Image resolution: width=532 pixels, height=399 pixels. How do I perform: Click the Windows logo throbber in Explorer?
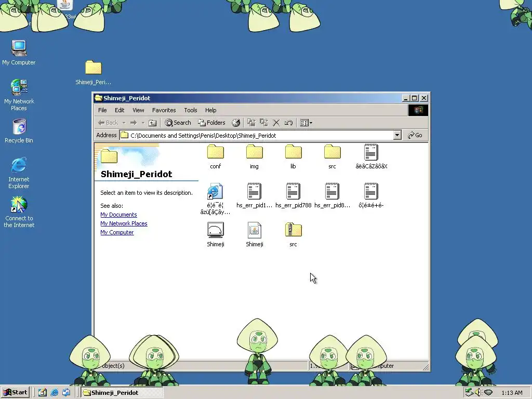(x=418, y=110)
